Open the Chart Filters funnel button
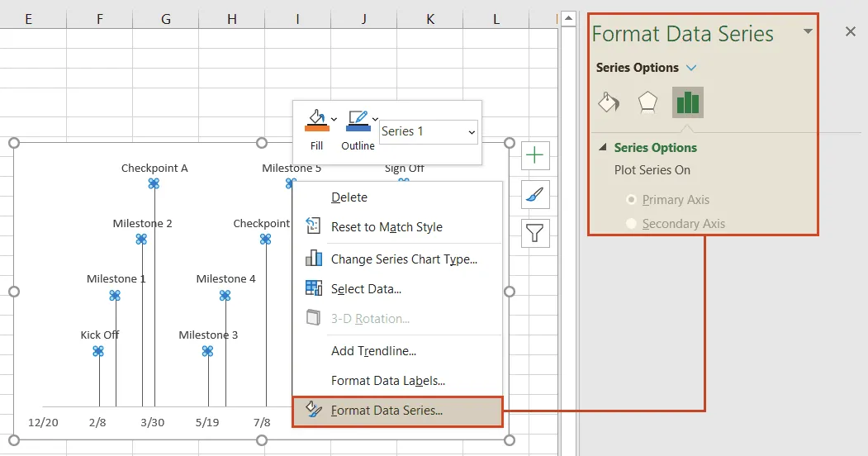Image resolution: width=868 pixels, height=456 pixels. (x=535, y=234)
